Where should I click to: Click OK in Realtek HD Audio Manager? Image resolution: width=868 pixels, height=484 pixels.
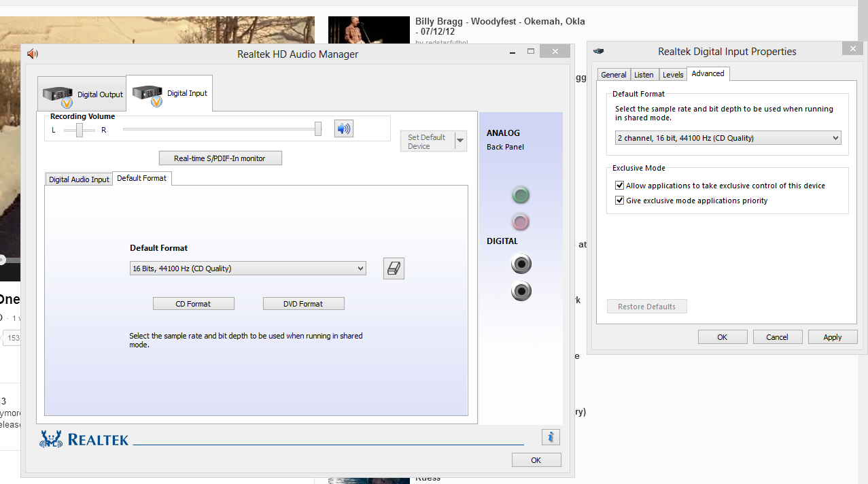536,460
